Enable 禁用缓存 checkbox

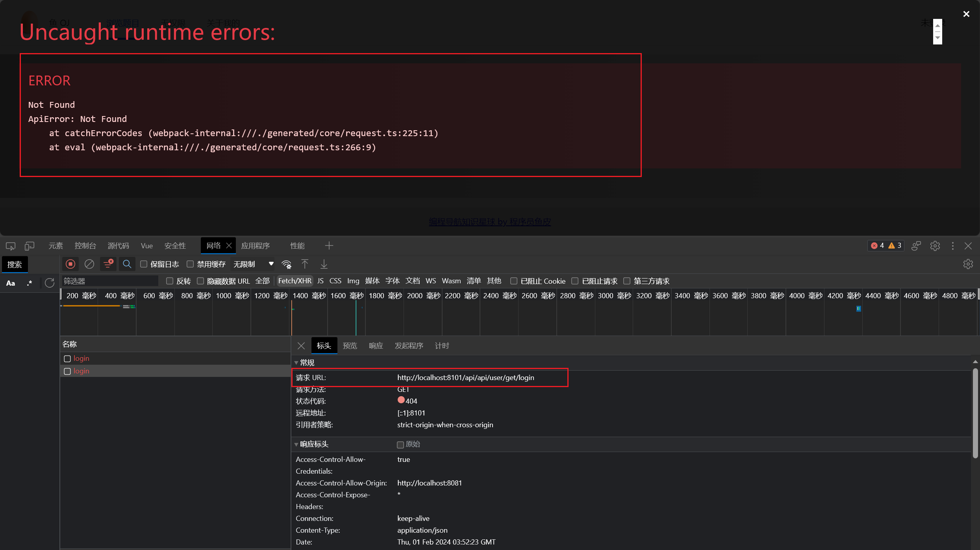pyautogui.click(x=190, y=264)
